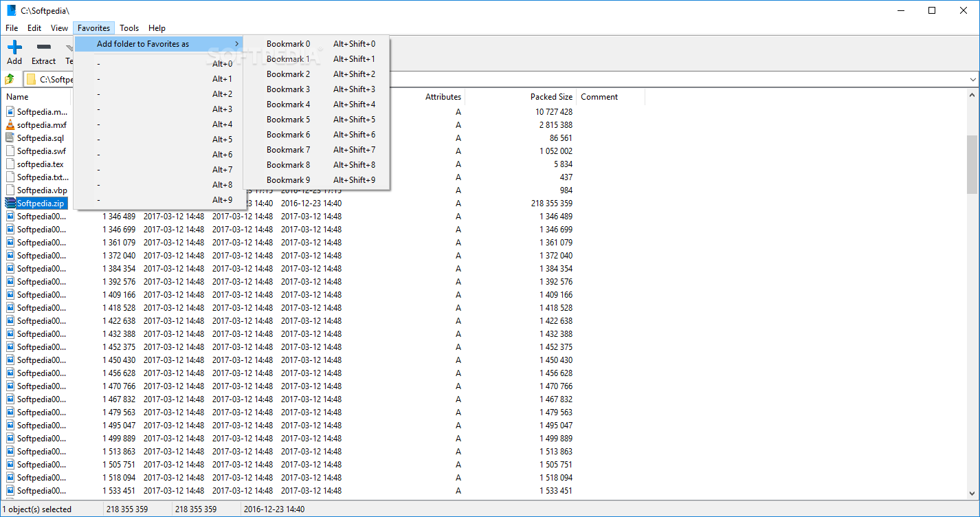
Task: Select file Softpedia.vbp
Action: [x=42, y=190]
